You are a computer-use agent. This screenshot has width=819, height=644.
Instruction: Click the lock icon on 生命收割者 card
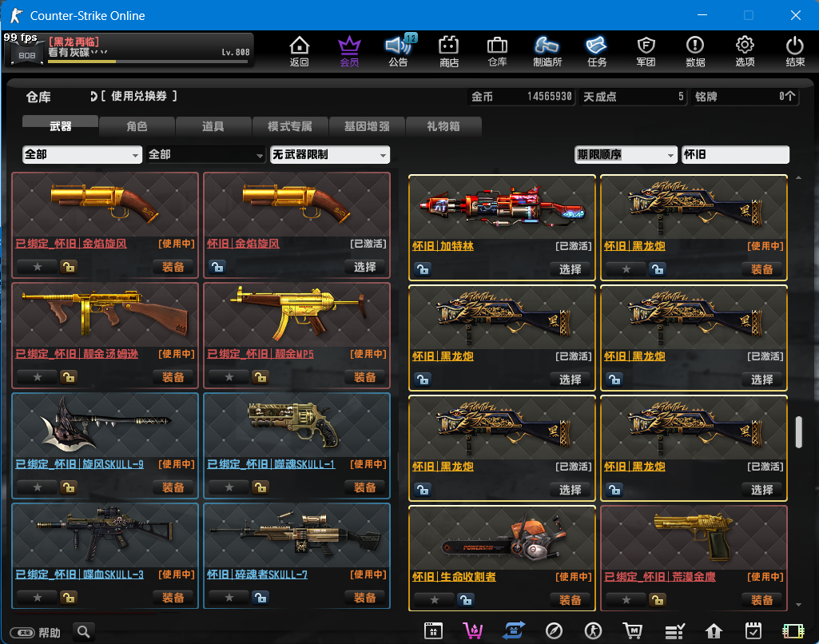point(465,600)
